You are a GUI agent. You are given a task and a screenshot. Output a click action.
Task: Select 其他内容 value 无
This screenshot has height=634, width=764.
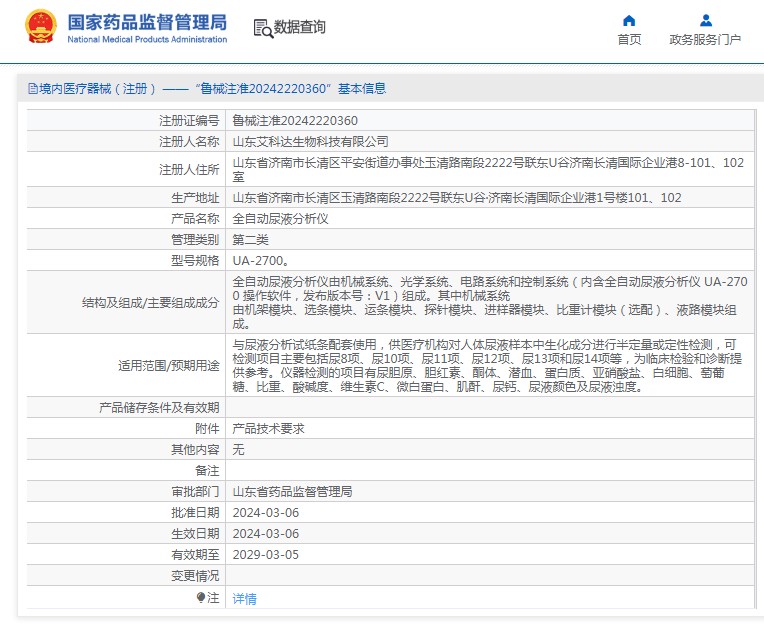click(238, 449)
